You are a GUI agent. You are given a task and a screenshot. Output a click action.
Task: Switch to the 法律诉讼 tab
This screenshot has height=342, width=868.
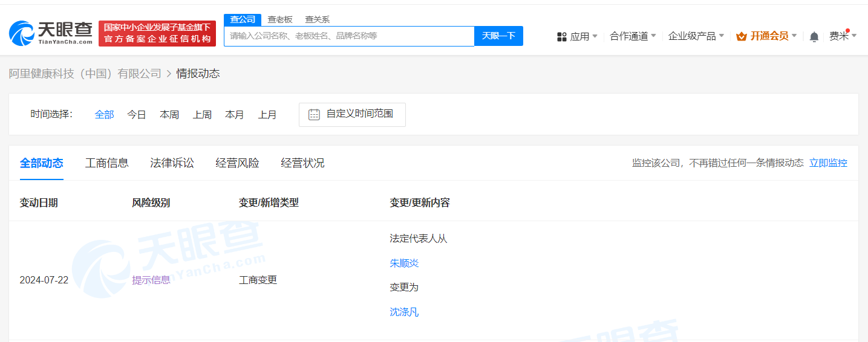[x=172, y=163]
